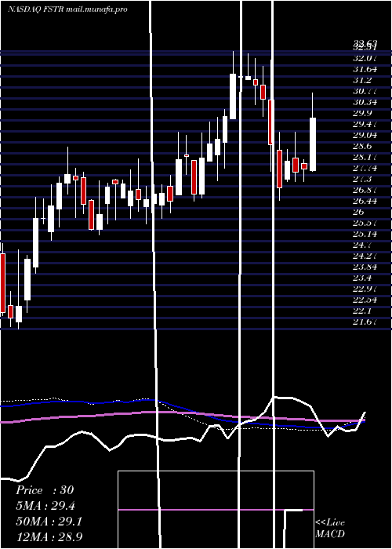The image size is (392, 549).
Task: Click the Price : 30 readout
Action: (45, 490)
